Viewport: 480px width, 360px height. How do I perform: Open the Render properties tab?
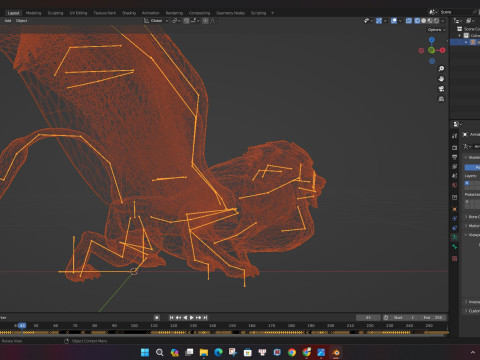coord(454,147)
